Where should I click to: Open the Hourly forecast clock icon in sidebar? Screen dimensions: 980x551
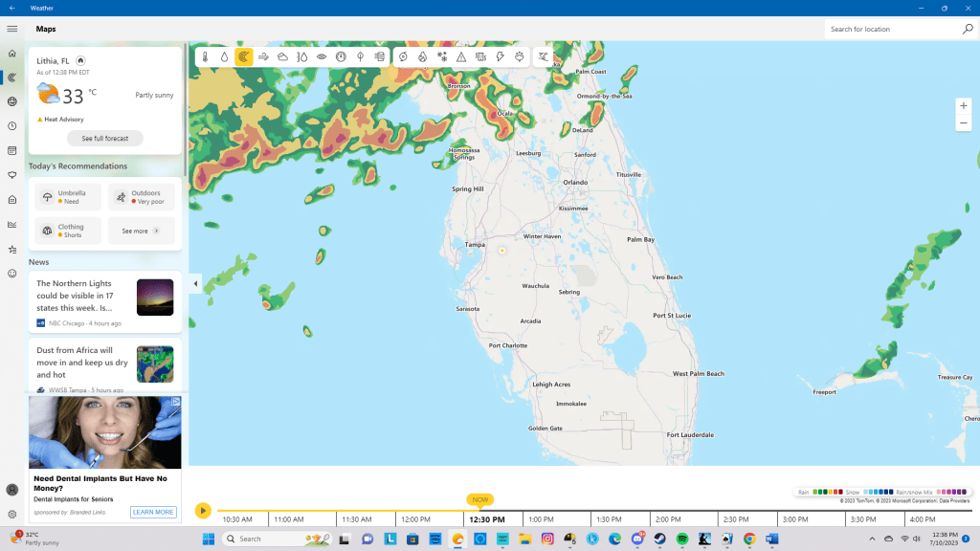coord(12,126)
